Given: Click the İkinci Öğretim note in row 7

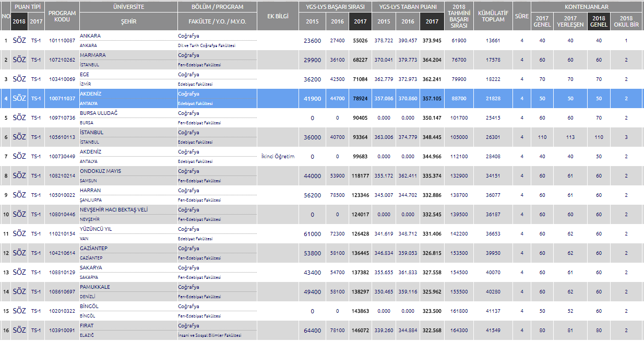Looking at the screenshot, I should coord(278,156).
